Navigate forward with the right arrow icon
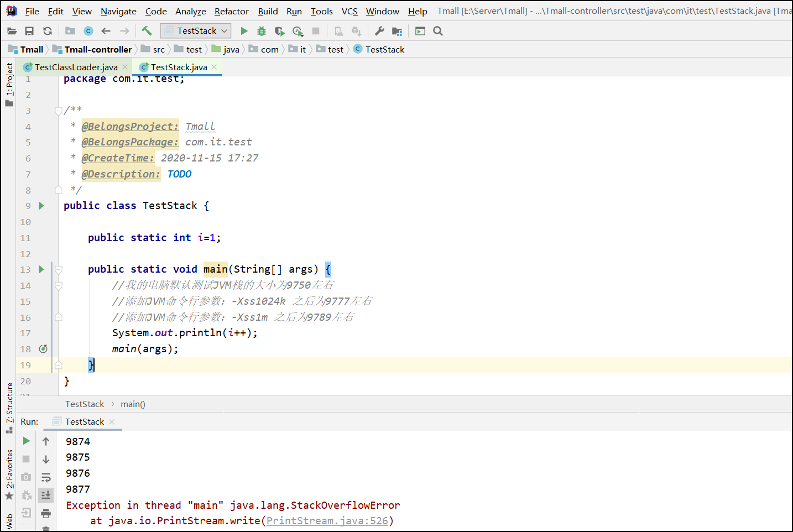 point(125,31)
